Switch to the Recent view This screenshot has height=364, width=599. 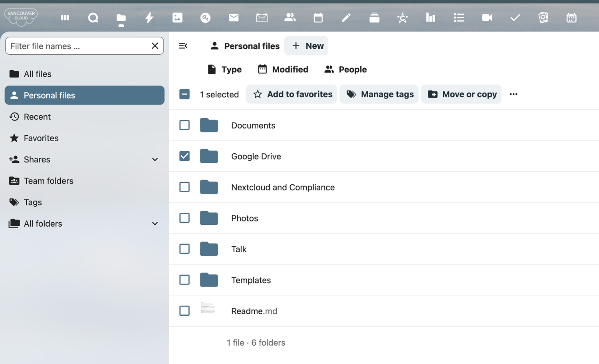37,117
